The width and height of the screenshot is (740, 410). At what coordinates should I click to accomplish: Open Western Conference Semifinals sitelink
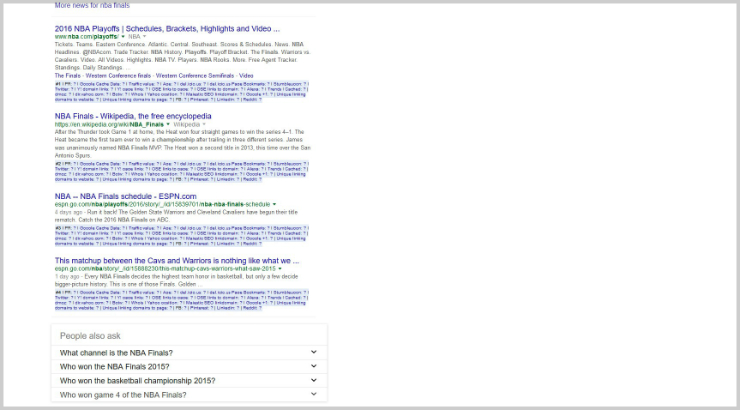coord(195,75)
